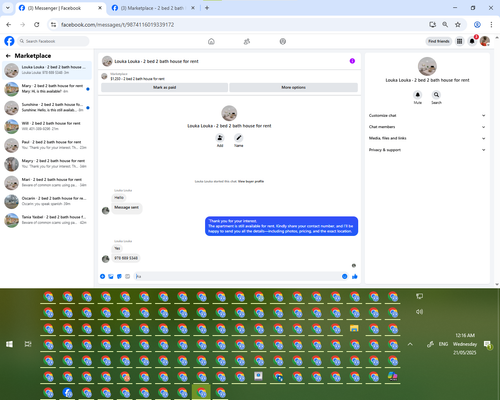The height and width of the screenshot is (400, 500).
Task: Click the back arrow next to Marketplace
Action: pyautogui.click(x=8, y=56)
